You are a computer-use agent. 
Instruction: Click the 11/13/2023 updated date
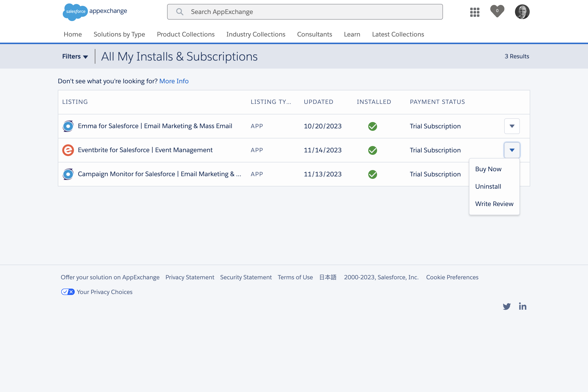tap(322, 174)
